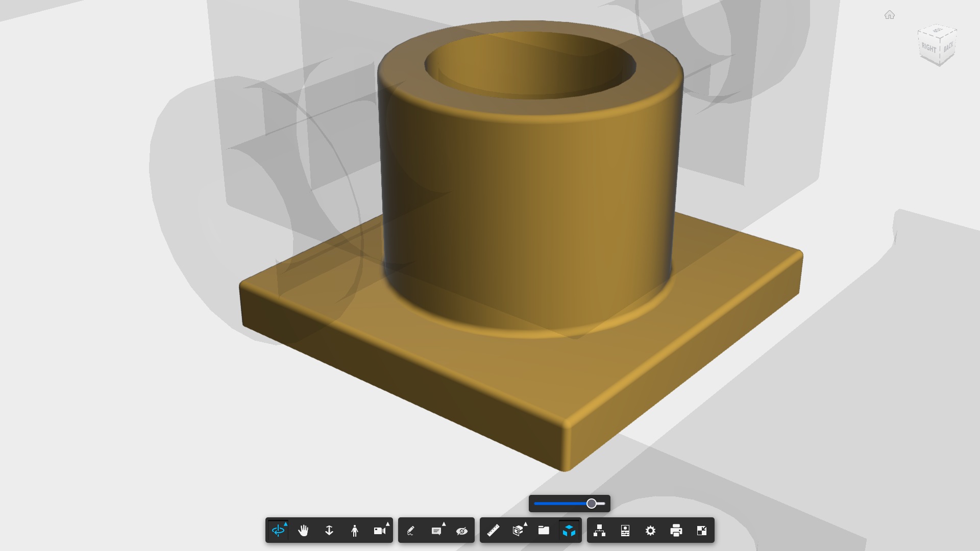Enable First Person walk mode
The image size is (980, 551).
(355, 531)
